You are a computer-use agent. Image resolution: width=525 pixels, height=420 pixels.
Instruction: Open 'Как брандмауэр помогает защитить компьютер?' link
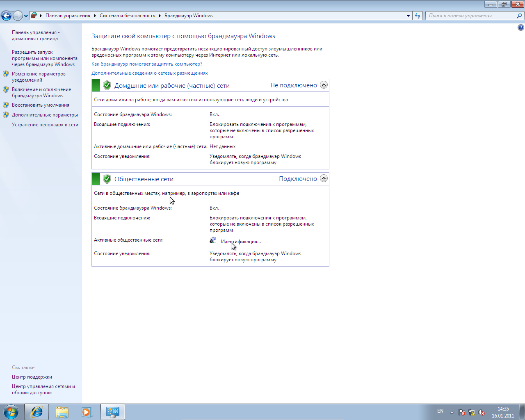tap(147, 64)
